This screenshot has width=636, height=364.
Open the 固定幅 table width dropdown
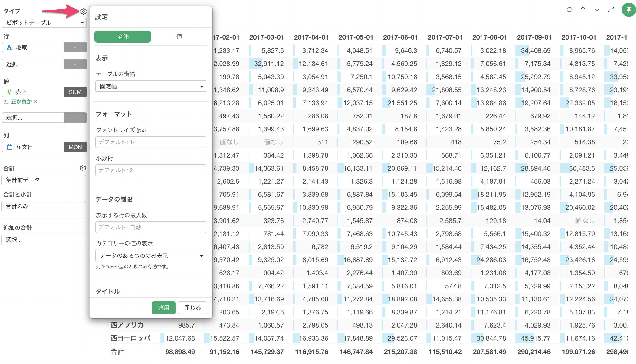point(151,86)
